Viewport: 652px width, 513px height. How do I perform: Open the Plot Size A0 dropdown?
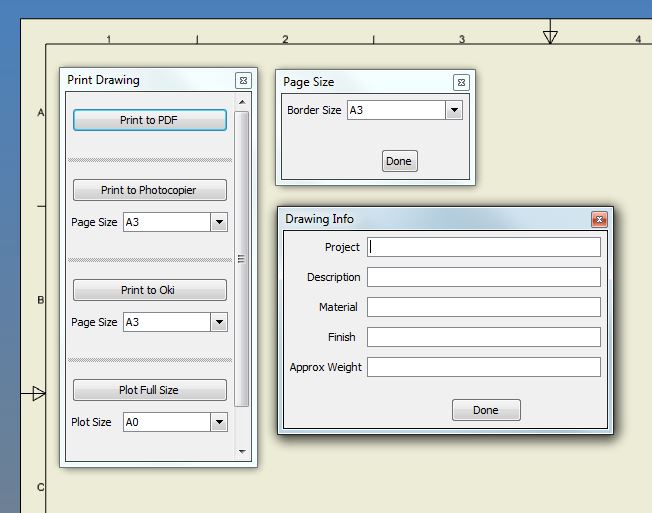pyautogui.click(x=219, y=422)
